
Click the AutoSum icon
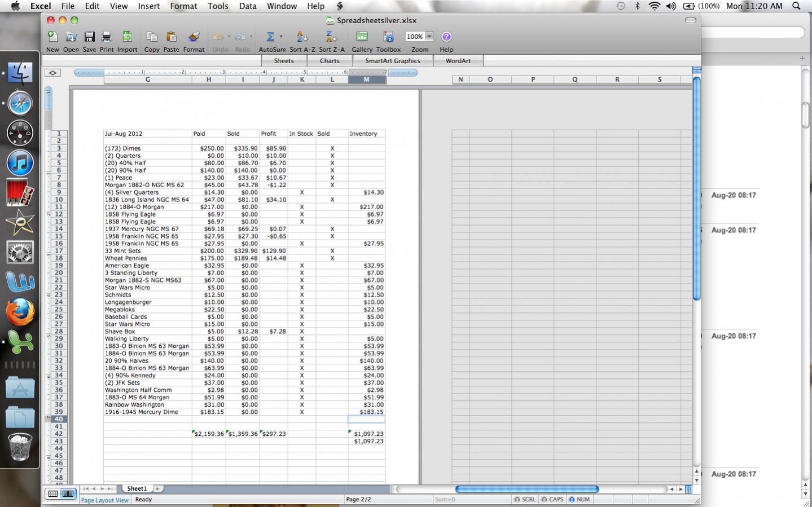pyautogui.click(x=270, y=37)
